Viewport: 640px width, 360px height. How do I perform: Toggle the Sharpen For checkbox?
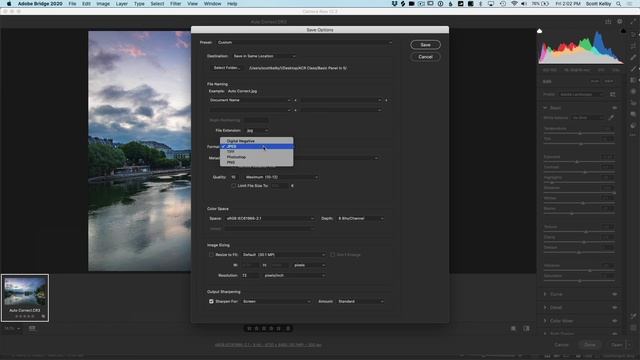[211, 302]
